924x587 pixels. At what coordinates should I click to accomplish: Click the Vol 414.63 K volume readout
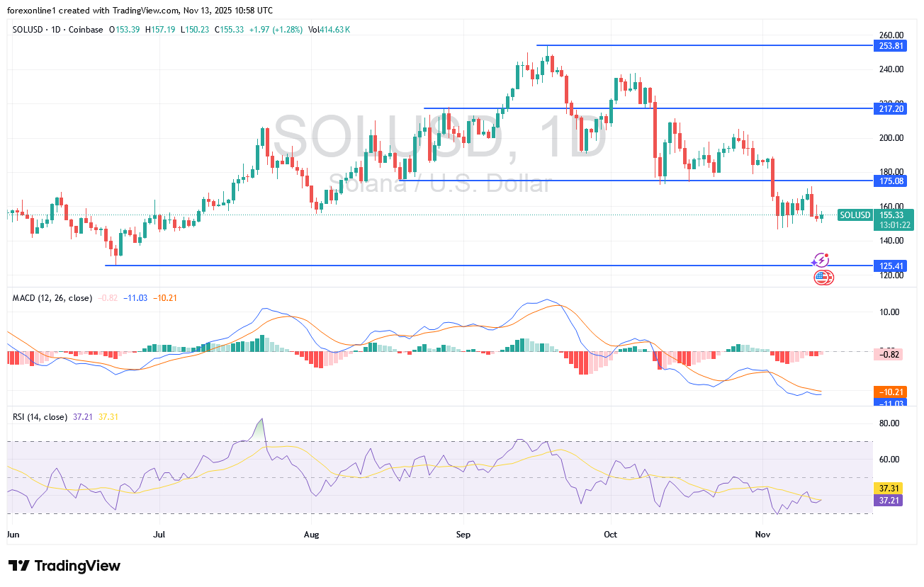point(329,30)
